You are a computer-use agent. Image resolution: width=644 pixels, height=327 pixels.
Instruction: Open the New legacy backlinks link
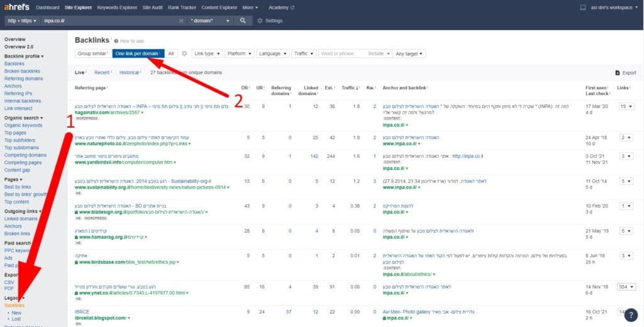click(16, 313)
